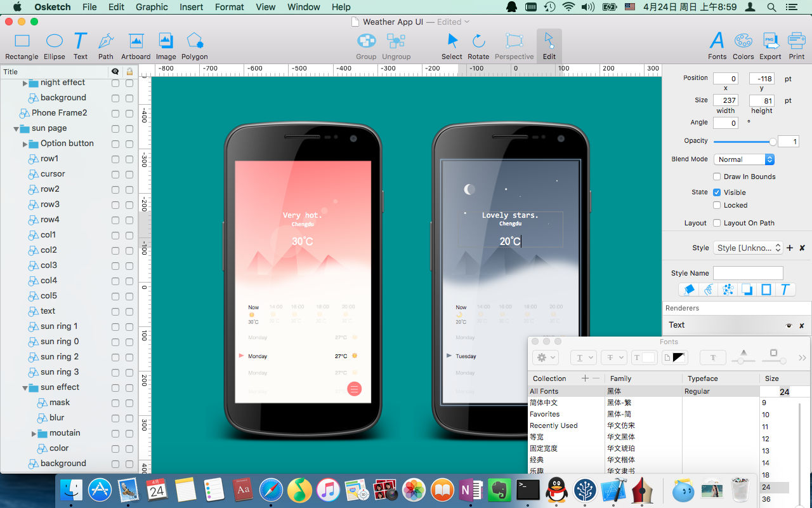812x508 pixels.
Task: Open the Insert menu
Action: 191,7
